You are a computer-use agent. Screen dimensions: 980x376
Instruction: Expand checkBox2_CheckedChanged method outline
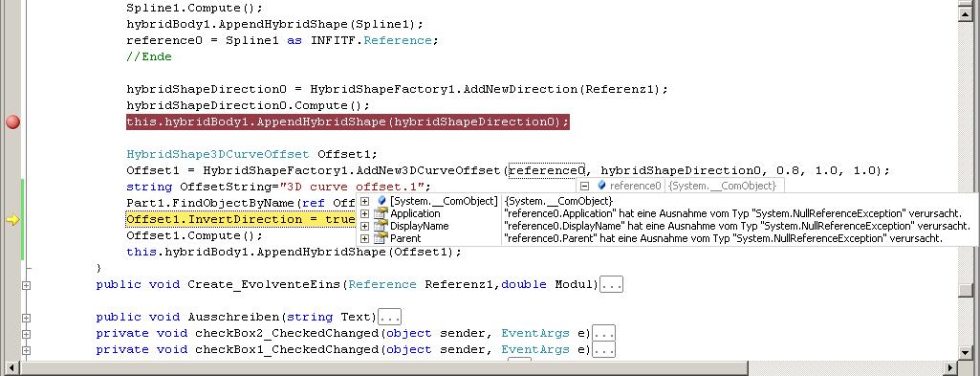point(26,334)
